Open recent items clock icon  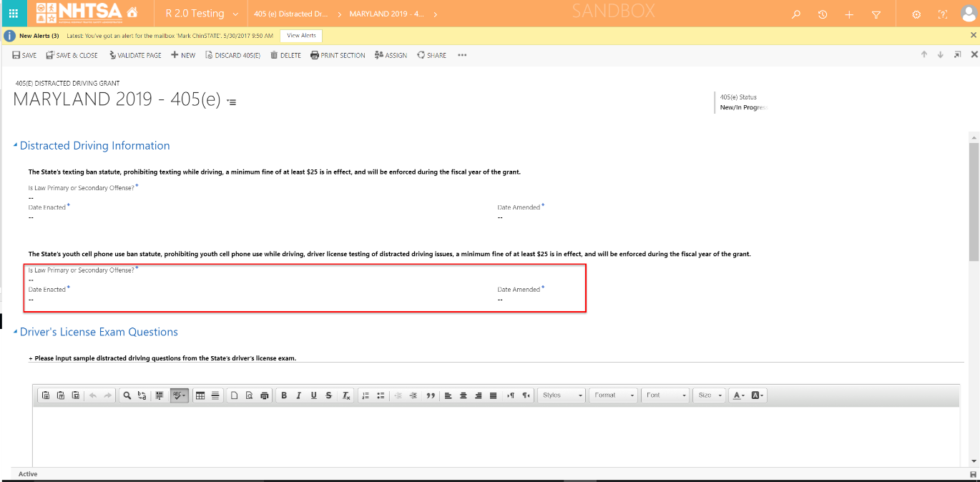click(x=823, y=14)
